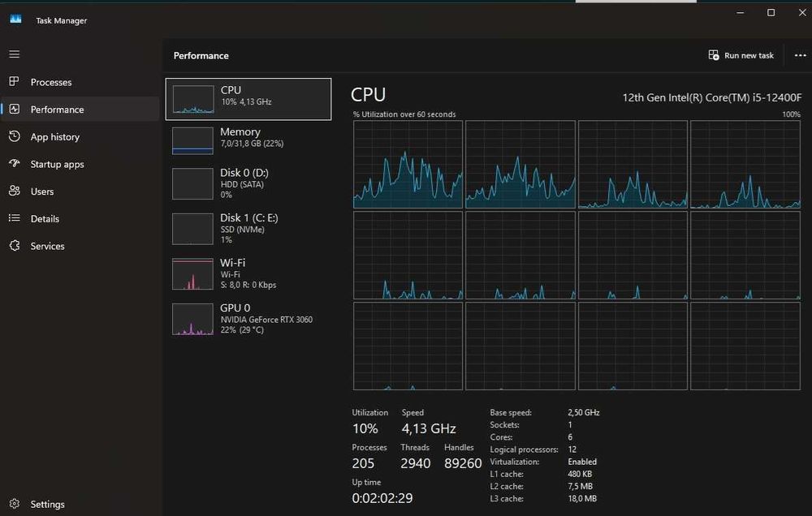Click the Wi-Fi mini graph thumbnail

click(x=192, y=273)
